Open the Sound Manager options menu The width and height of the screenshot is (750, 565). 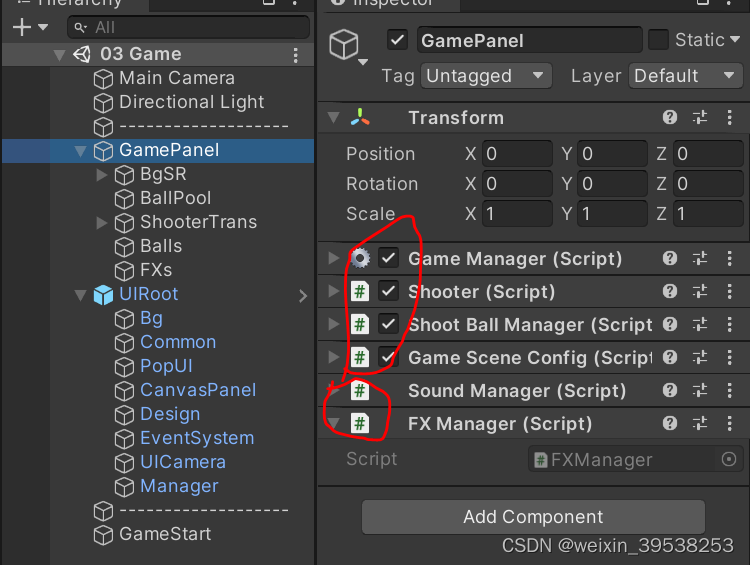729,390
